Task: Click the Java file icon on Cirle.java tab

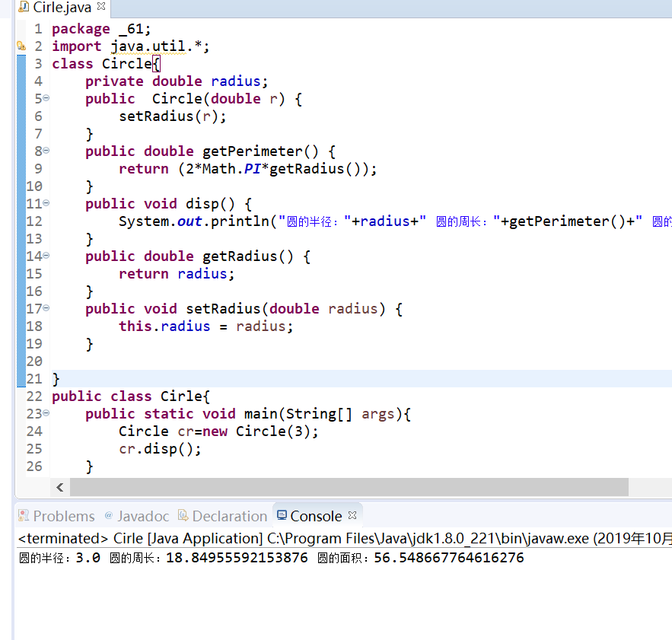Action: coord(24,6)
